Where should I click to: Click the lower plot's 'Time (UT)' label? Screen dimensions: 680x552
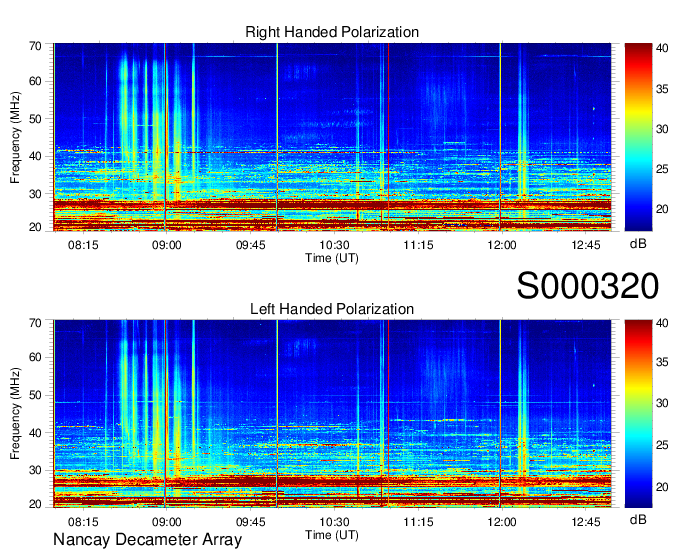332,535
